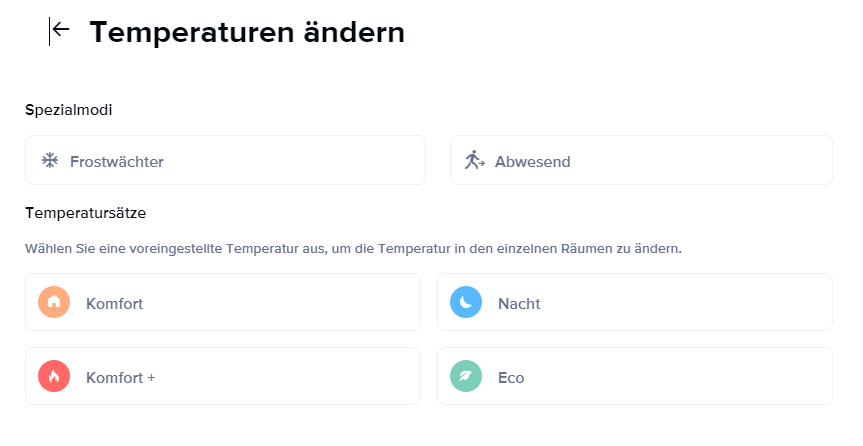Select the Abwesend mode card
The width and height of the screenshot is (863, 446).
(x=641, y=160)
